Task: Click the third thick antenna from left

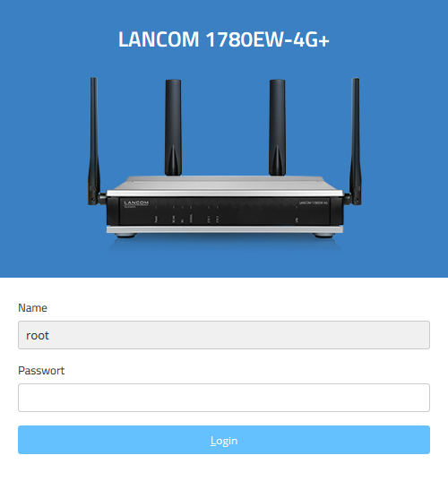Action: 278,127
